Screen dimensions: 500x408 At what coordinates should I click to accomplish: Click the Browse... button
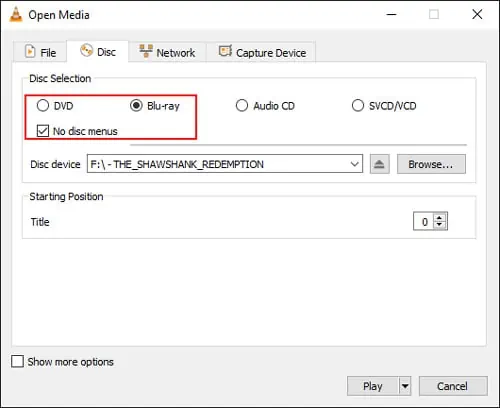click(431, 164)
